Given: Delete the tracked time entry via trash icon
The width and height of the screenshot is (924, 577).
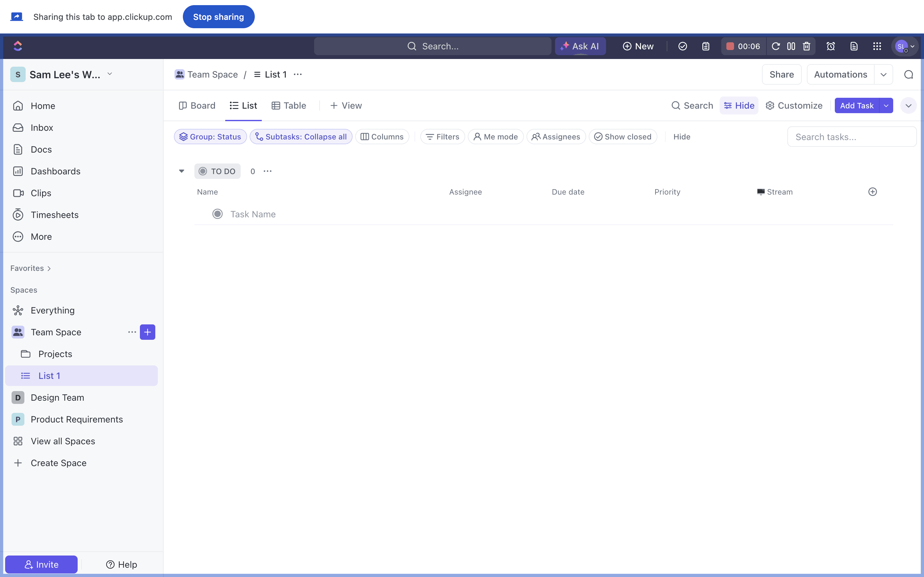Looking at the screenshot, I should 806,46.
